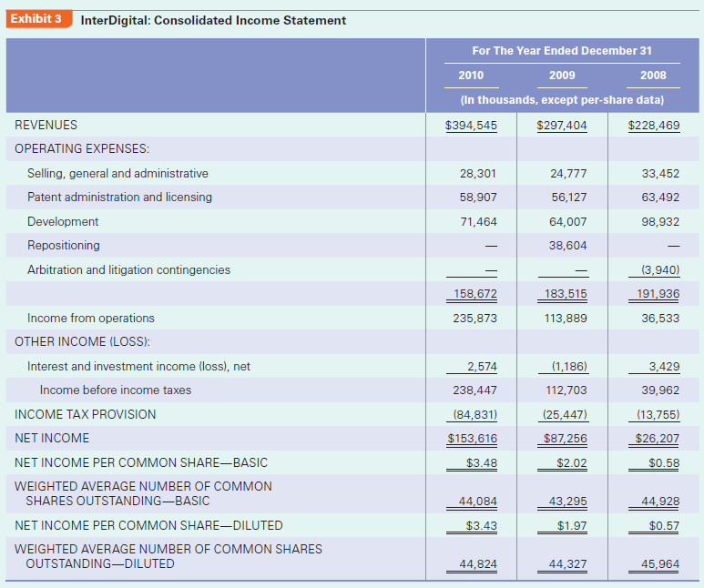This screenshot has width=704, height=588.
Task: Click the value 113,889
Action: coord(566,319)
